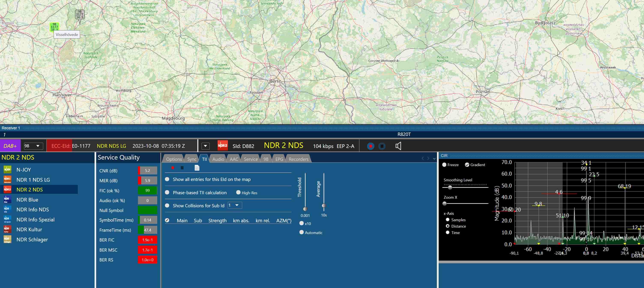The height and width of the screenshot is (288, 644).
Task: Click the N-JOY station logo icon
Action: [x=7, y=170]
